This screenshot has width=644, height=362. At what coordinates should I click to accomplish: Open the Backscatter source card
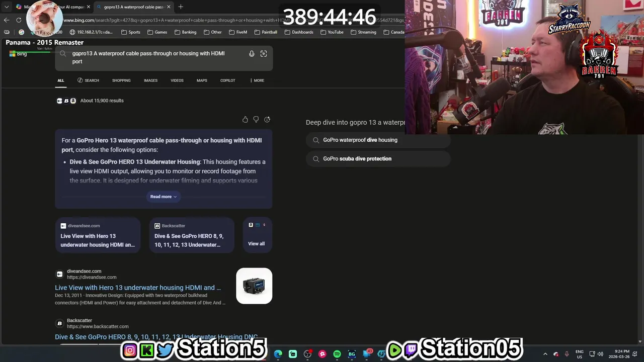tap(192, 235)
